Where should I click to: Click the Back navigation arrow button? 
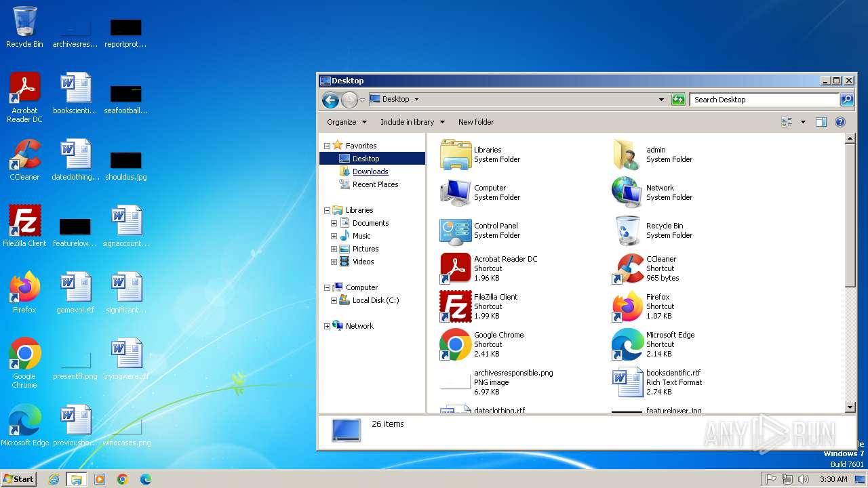click(330, 100)
